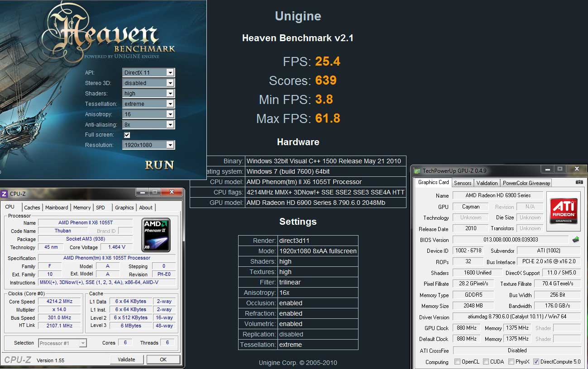Click the AMD Phenom II processor logo

(156, 235)
